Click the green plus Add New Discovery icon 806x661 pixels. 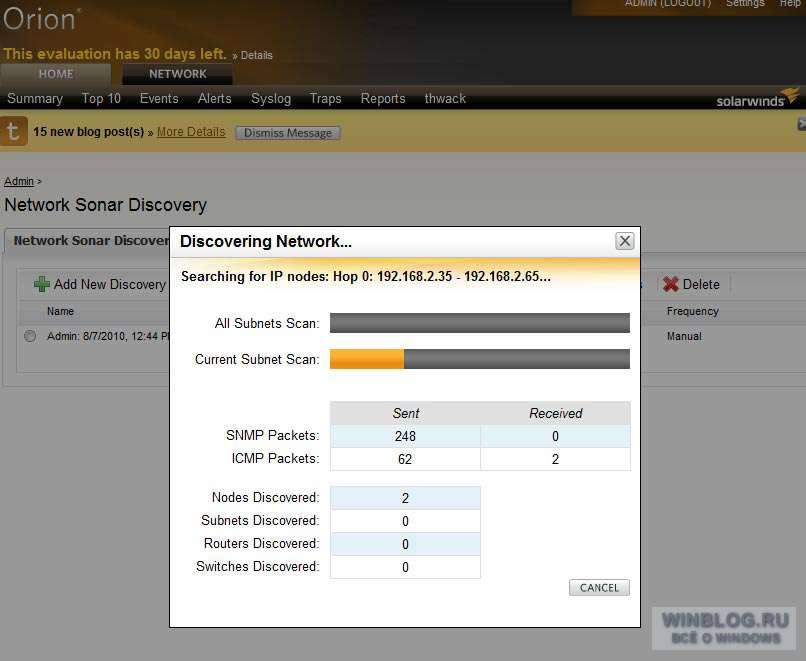(42, 284)
